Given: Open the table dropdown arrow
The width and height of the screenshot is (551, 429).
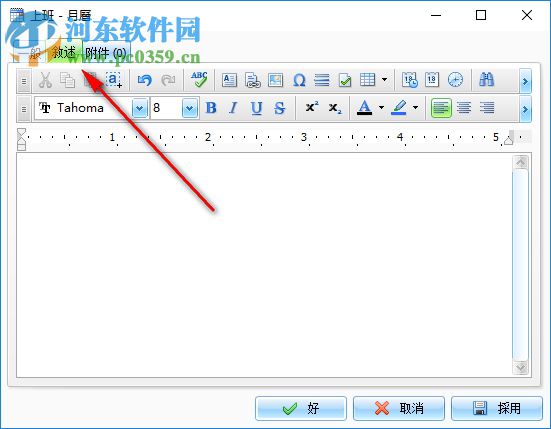Looking at the screenshot, I should (384, 79).
